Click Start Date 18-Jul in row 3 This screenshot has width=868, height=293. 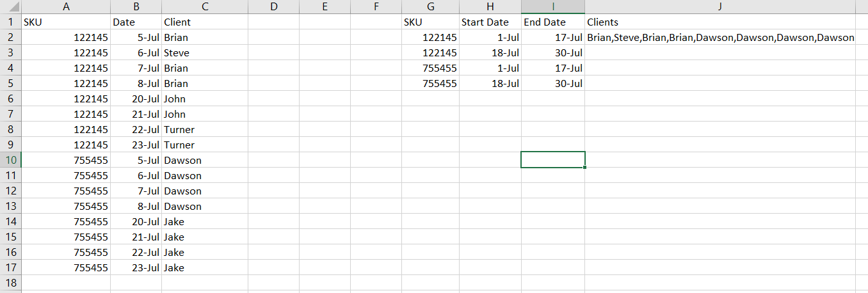(x=490, y=52)
